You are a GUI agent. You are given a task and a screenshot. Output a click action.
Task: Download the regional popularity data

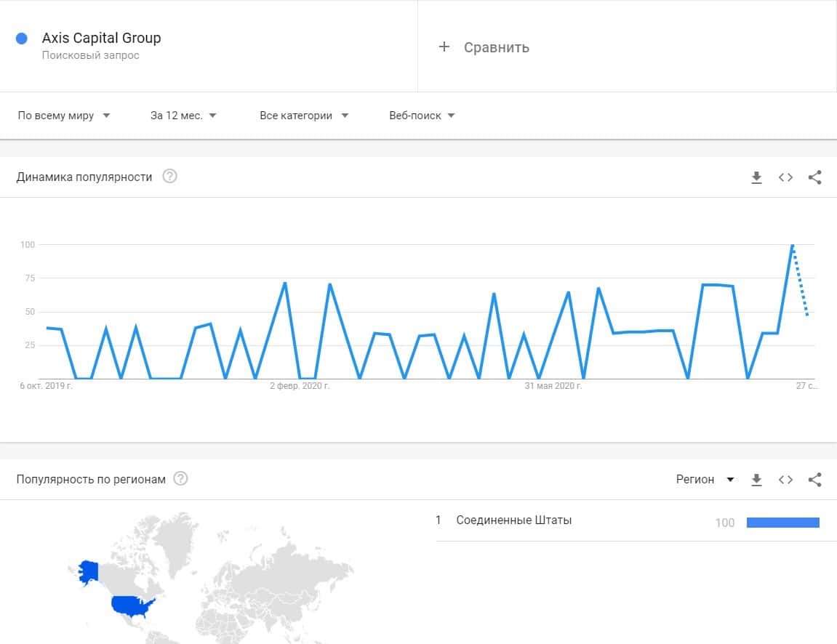click(756, 480)
